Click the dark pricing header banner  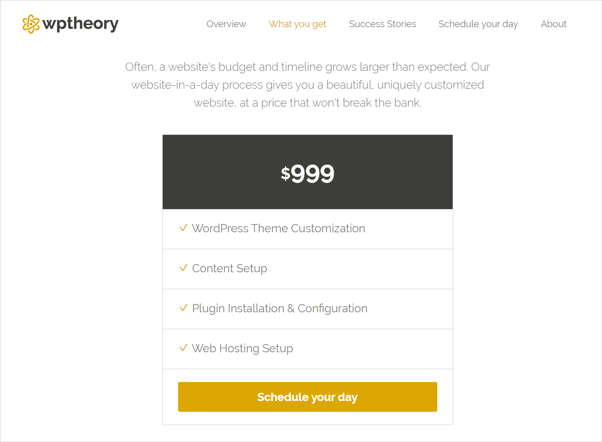pyautogui.click(x=308, y=172)
